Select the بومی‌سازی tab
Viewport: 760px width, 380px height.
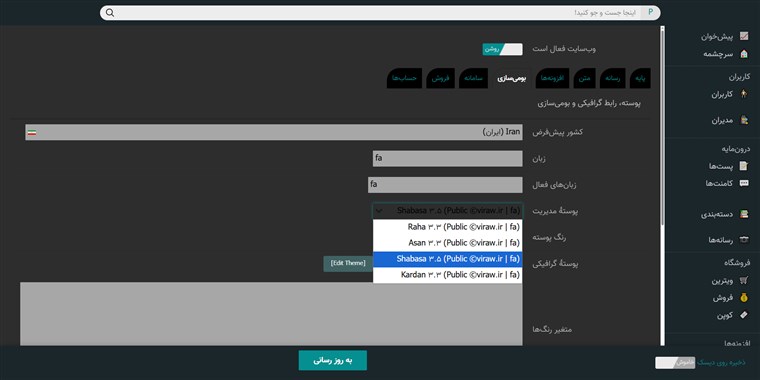coord(512,79)
